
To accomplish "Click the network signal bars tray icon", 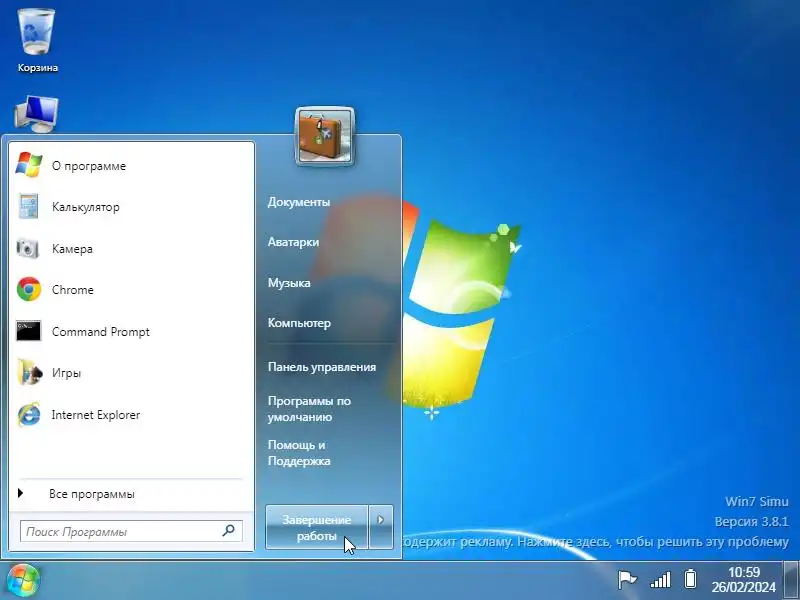I will pyautogui.click(x=660, y=580).
